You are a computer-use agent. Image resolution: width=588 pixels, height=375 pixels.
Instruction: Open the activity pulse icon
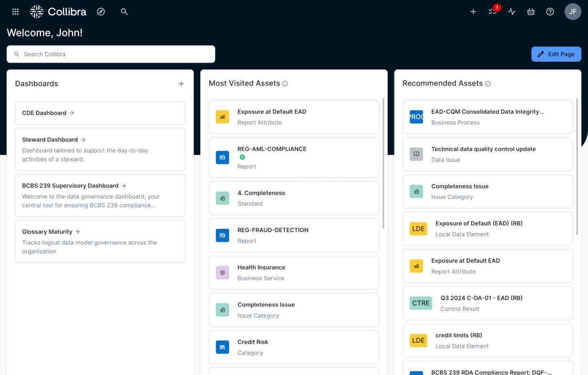pyautogui.click(x=512, y=12)
